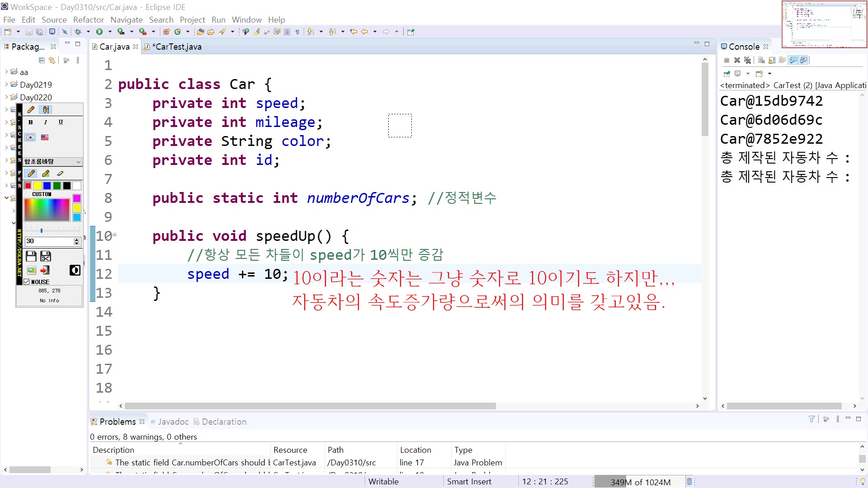Toggle Bold text formatting in the pen panel
The image size is (868, 488).
[x=30, y=122]
